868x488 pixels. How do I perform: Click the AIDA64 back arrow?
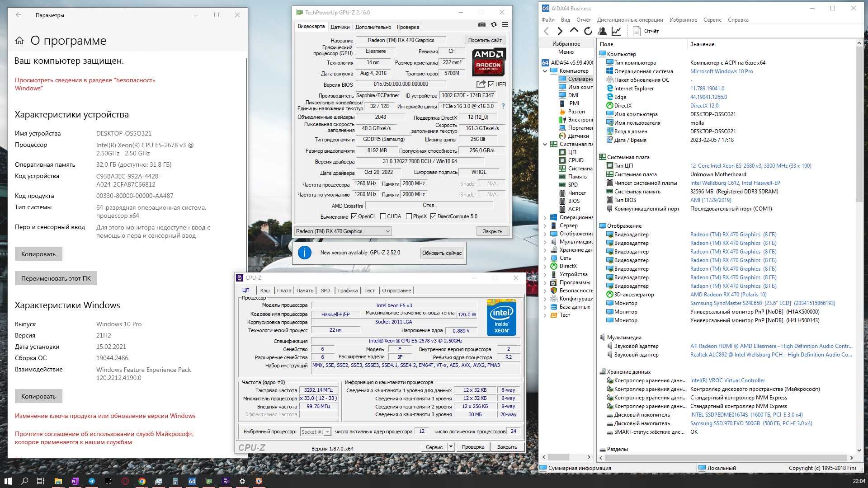click(546, 31)
